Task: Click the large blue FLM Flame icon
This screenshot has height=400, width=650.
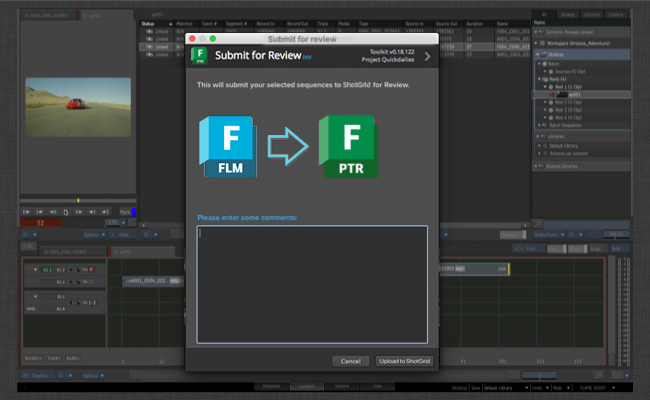Action: 228,147
